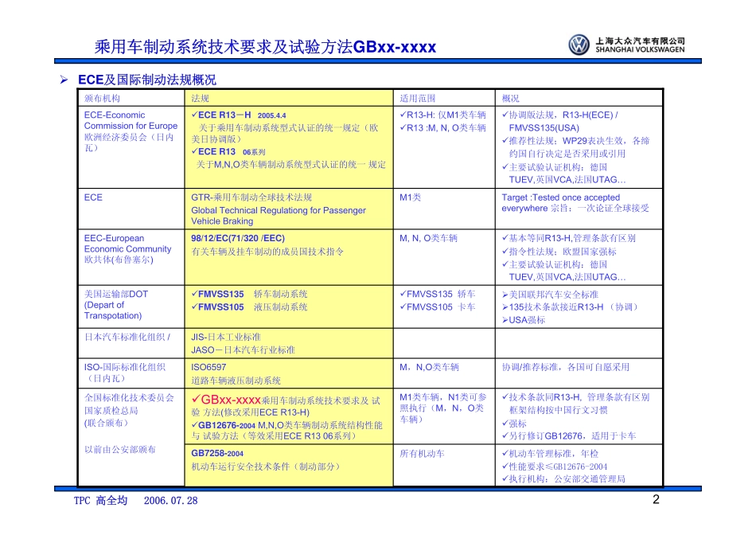Click the '颁布机构' column header
756x535 pixels.
(102, 99)
